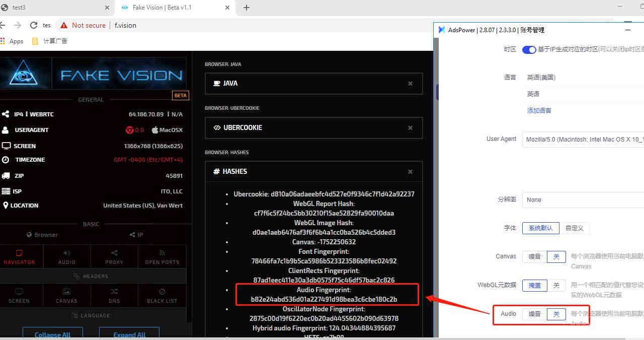Image resolution: width=644 pixels, height=340 pixels.
Task: Click the UBERCOOKIE code icon
Action: 217,128
